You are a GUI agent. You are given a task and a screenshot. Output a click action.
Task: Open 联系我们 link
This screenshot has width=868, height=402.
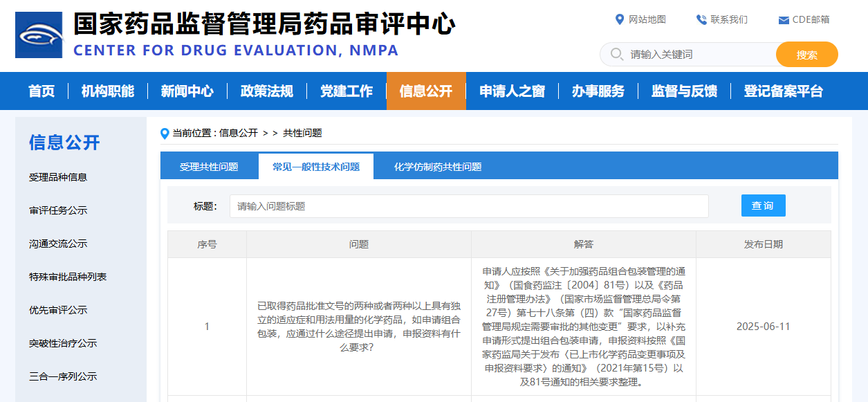click(729, 19)
